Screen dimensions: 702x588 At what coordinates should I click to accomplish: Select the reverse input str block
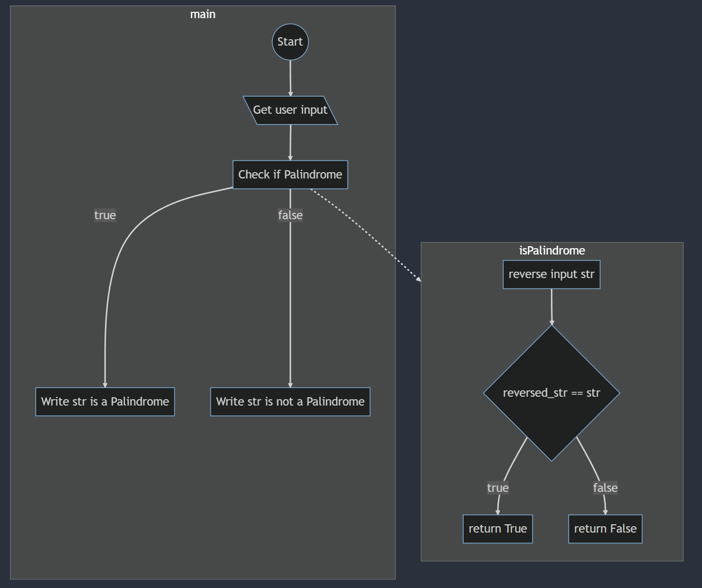[551, 274]
